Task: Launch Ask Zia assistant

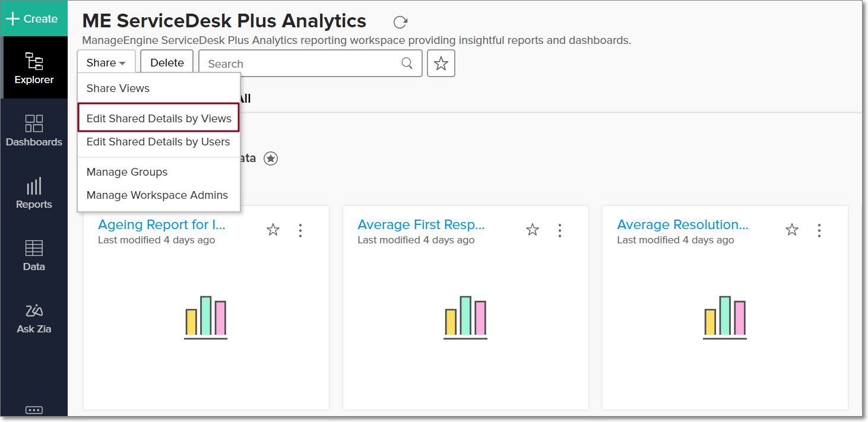Action: click(x=34, y=318)
